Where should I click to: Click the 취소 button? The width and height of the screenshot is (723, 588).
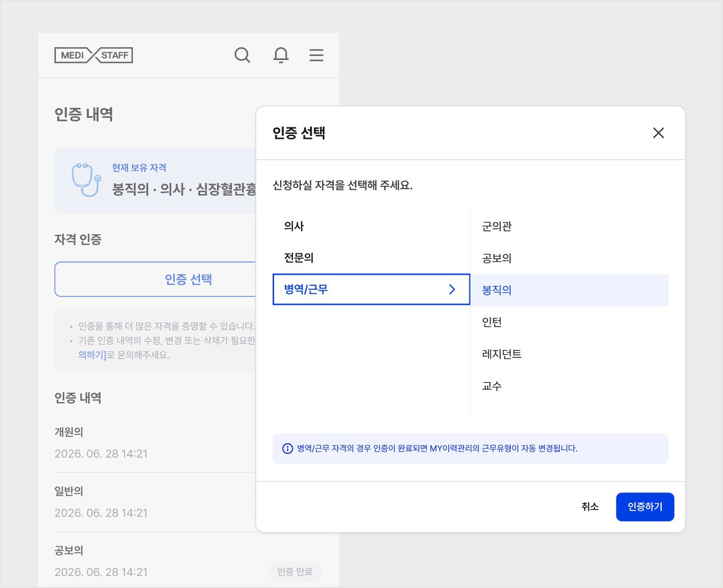pyautogui.click(x=590, y=507)
